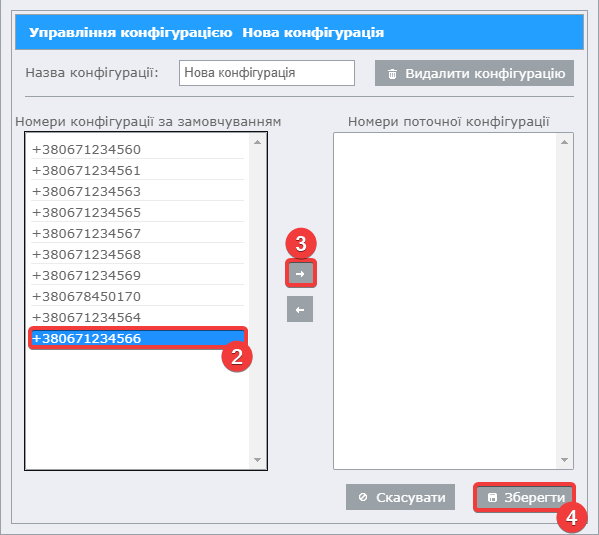Click the Зберегти button
This screenshot has height=535, width=599.
pos(525,497)
